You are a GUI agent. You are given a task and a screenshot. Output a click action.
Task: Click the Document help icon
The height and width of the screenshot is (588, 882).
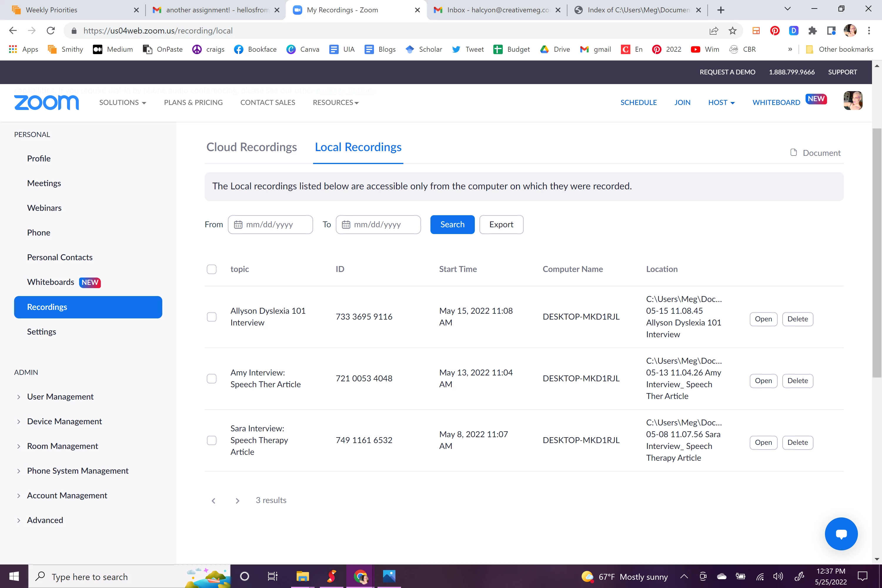[794, 153]
